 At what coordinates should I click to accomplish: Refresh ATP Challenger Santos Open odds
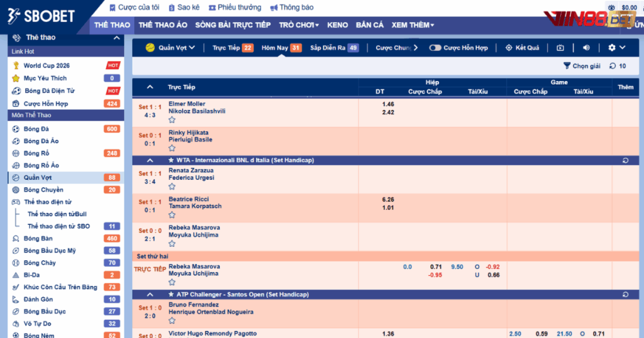pyautogui.click(x=625, y=295)
